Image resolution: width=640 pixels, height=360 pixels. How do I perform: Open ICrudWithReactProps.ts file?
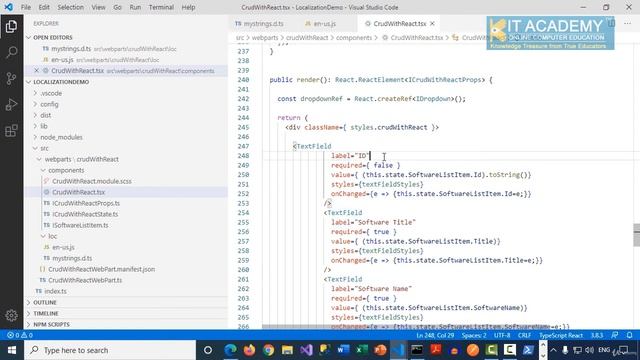pyautogui.click(x=86, y=203)
